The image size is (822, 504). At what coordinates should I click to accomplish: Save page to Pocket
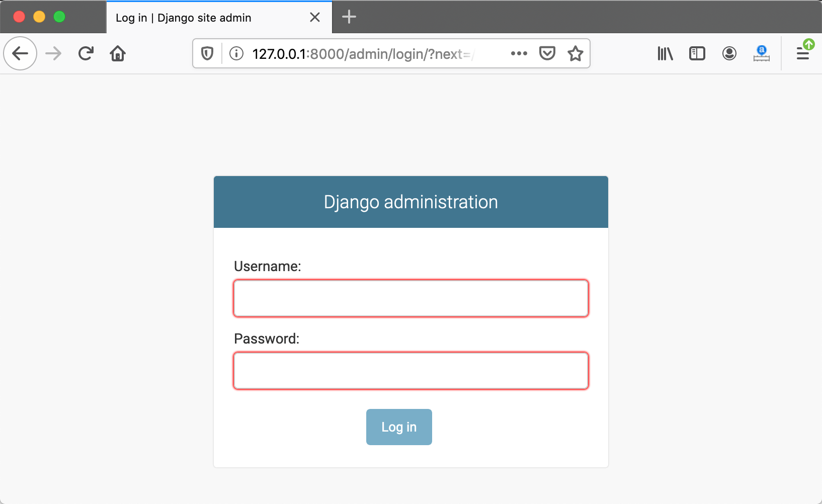coord(547,53)
